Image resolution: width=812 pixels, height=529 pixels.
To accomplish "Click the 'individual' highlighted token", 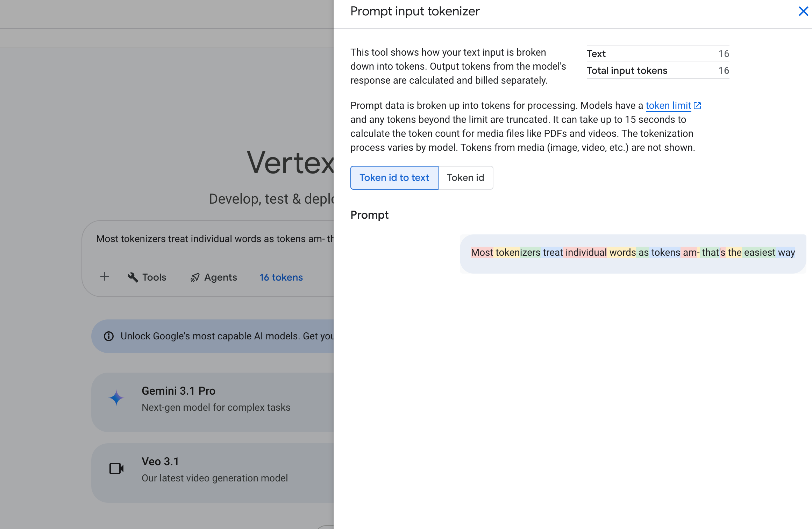I will [x=586, y=253].
